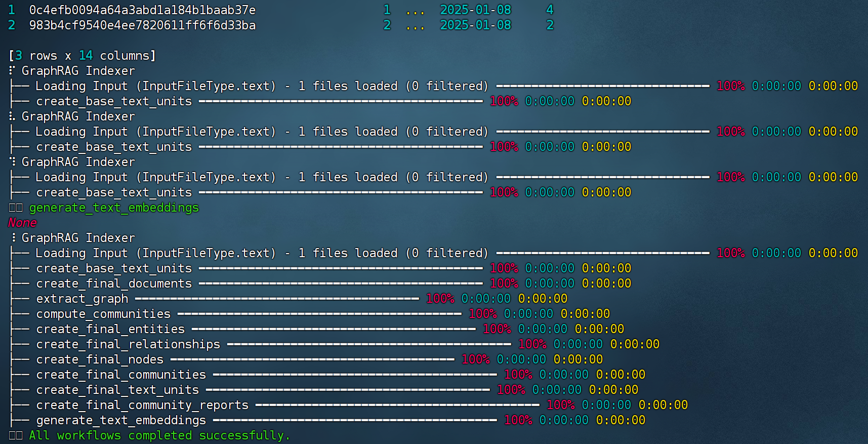Click the create_final_entities workflow name
This screenshot has width=868, height=444.
[110, 329]
